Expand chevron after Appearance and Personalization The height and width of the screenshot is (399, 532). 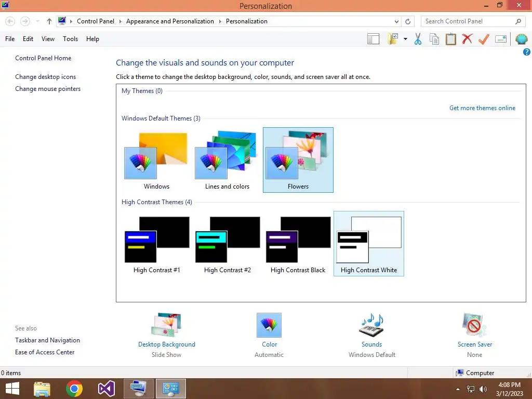tap(220, 21)
